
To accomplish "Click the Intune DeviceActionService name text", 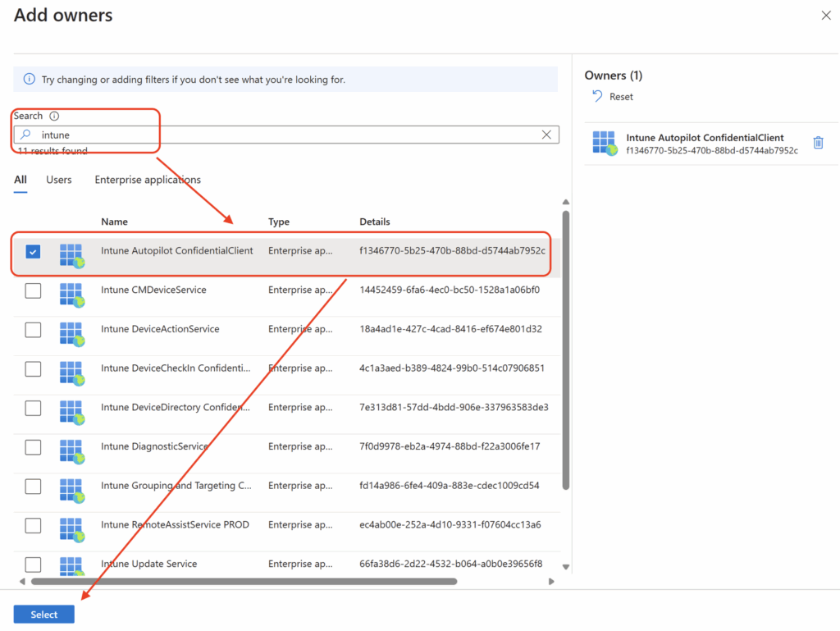I will point(160,329).
